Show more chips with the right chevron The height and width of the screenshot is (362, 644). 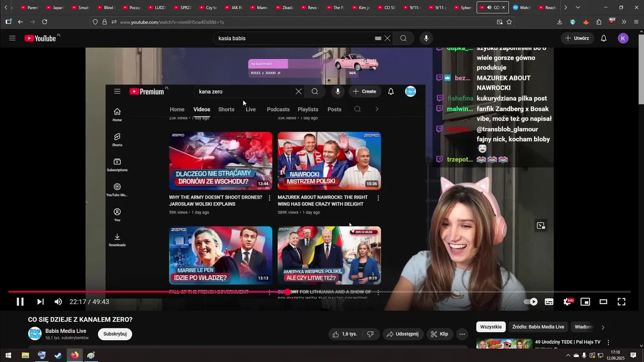click(603, 327)
